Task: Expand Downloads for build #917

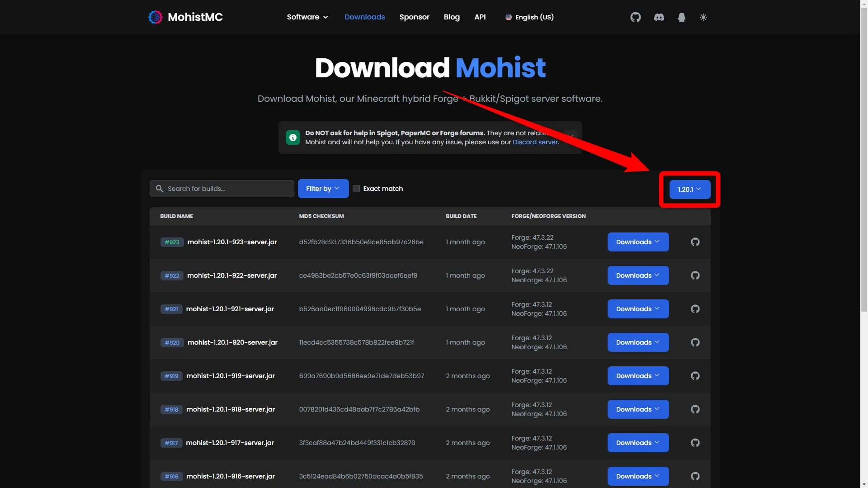Action: coord(638,443)
